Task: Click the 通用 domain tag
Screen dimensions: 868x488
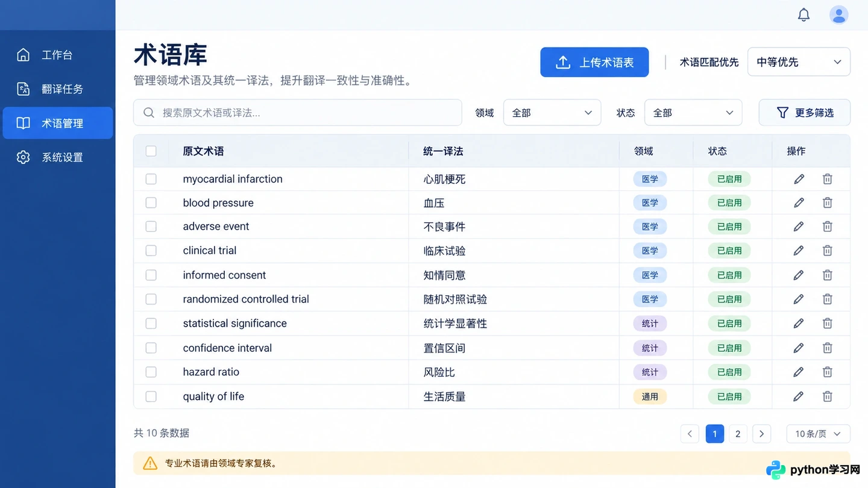Action: click(650, 396)
